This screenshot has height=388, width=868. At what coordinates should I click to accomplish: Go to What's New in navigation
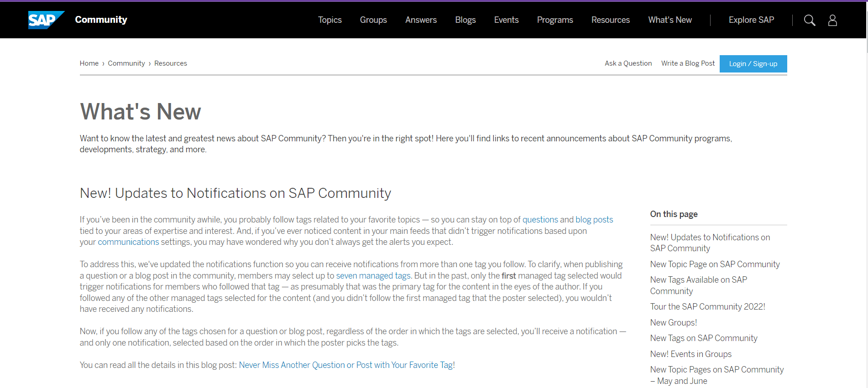point(670,20)
